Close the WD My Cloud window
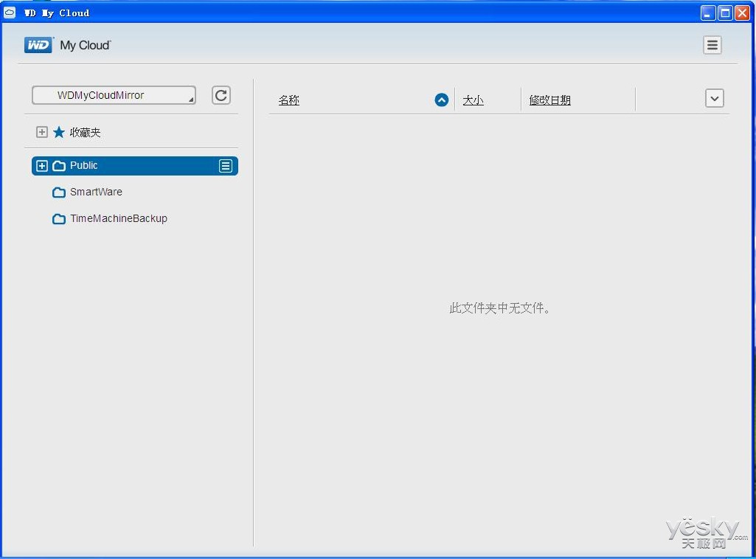756x559 pixels. click(x=742, y=13)
